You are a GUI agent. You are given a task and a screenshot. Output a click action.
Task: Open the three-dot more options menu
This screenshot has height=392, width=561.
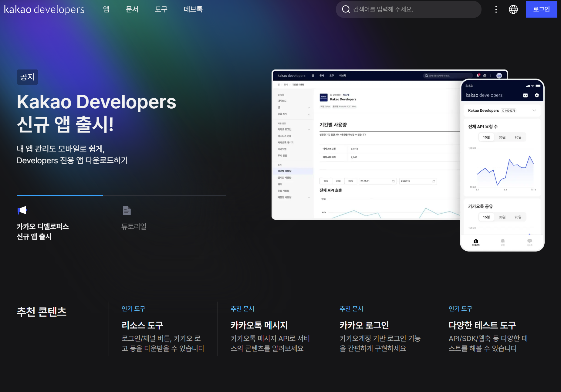click(496, 9)
